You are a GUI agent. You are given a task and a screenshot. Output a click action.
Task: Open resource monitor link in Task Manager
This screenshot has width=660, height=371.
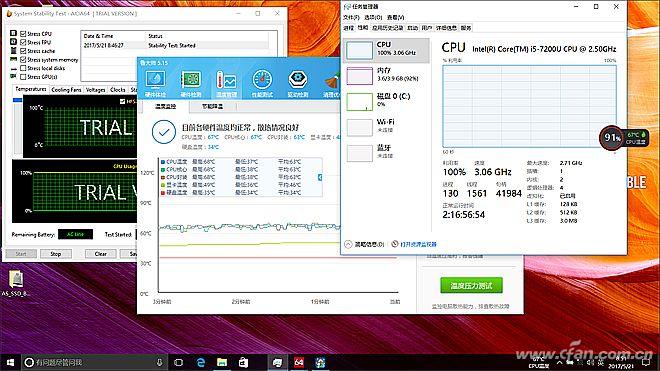point(418,244)
